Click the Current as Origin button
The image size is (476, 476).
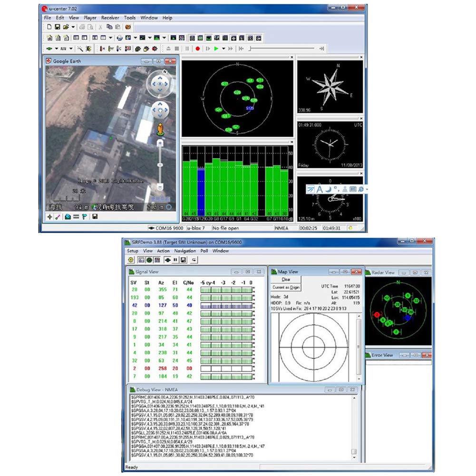pyautogui.click(x=286, y=287)
